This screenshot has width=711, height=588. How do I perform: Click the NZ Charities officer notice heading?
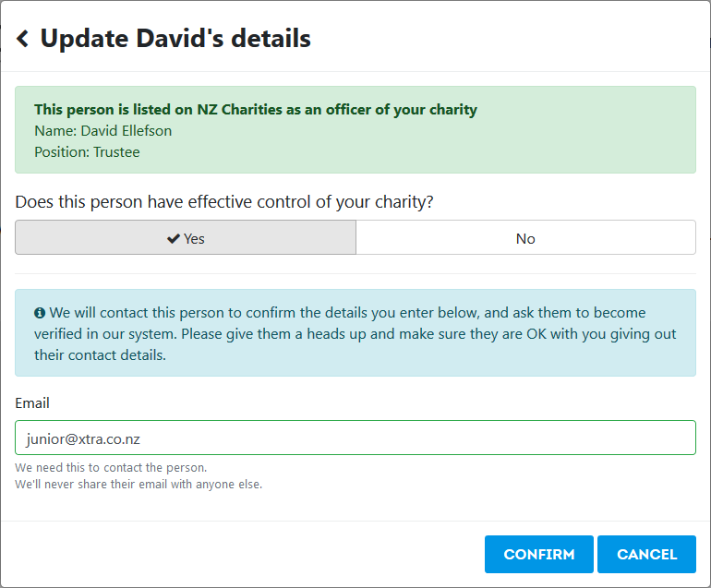pyautogui.click(x=256, y=110)
